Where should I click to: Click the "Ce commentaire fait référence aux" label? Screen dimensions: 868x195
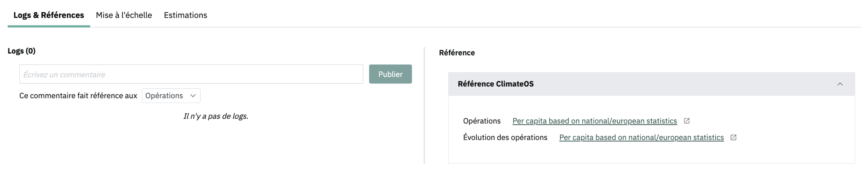(78, 96)
